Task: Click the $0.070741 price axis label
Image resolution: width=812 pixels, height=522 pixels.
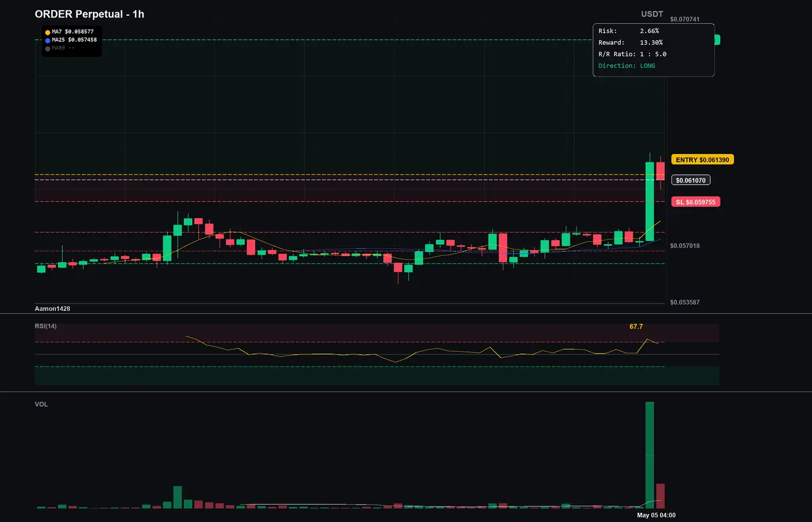Action: click(x=684, y=19)
